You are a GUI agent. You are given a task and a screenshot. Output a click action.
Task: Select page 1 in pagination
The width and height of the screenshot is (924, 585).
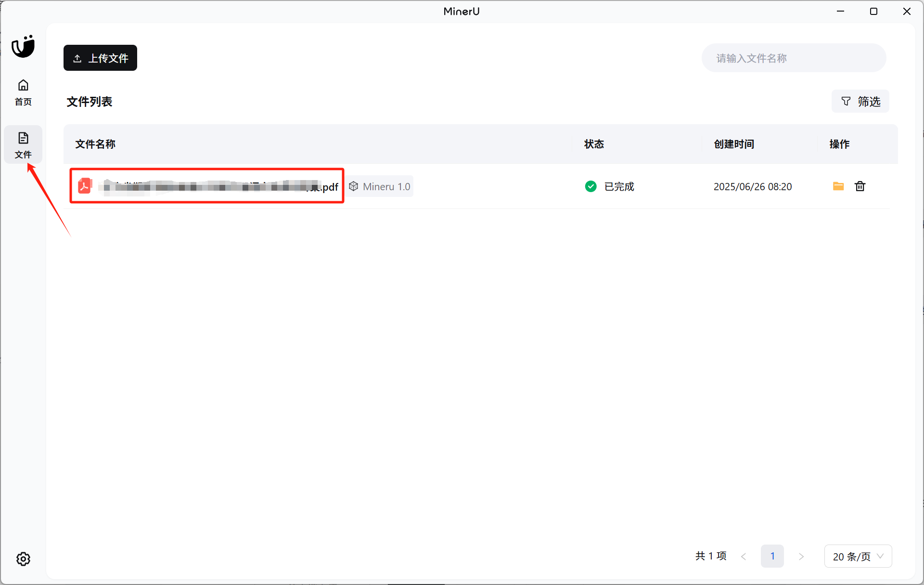tap(772, 556)
